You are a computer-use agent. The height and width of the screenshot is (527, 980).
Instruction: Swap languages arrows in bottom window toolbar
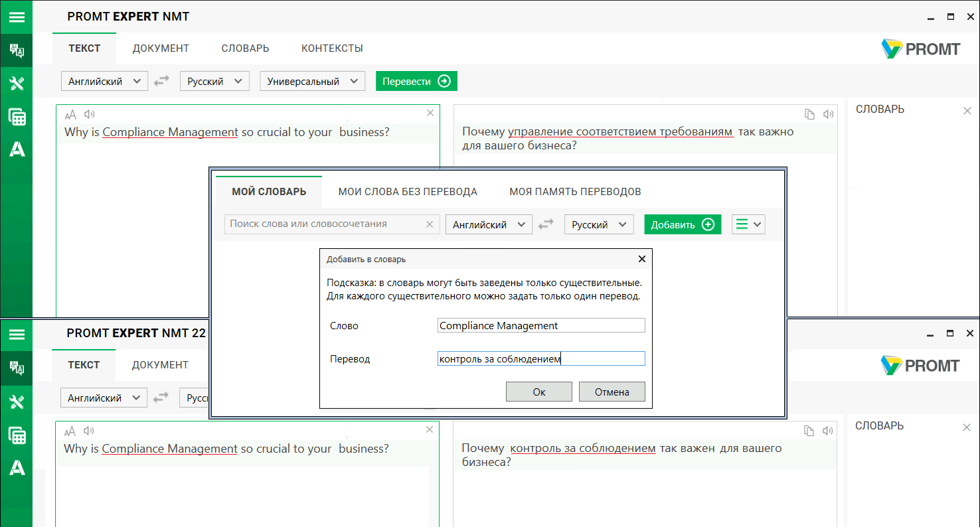(x=161, y=398)
